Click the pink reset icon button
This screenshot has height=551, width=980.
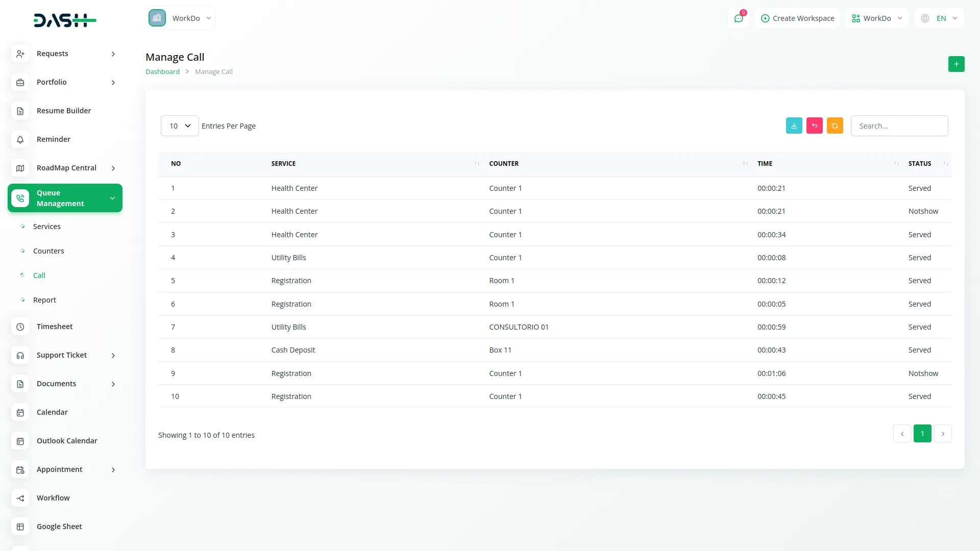click(814, 126)
